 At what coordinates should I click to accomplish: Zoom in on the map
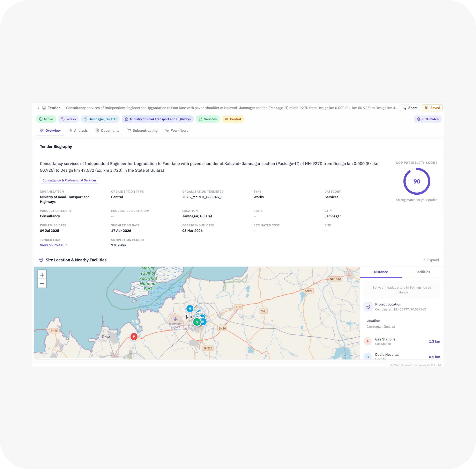42,275
